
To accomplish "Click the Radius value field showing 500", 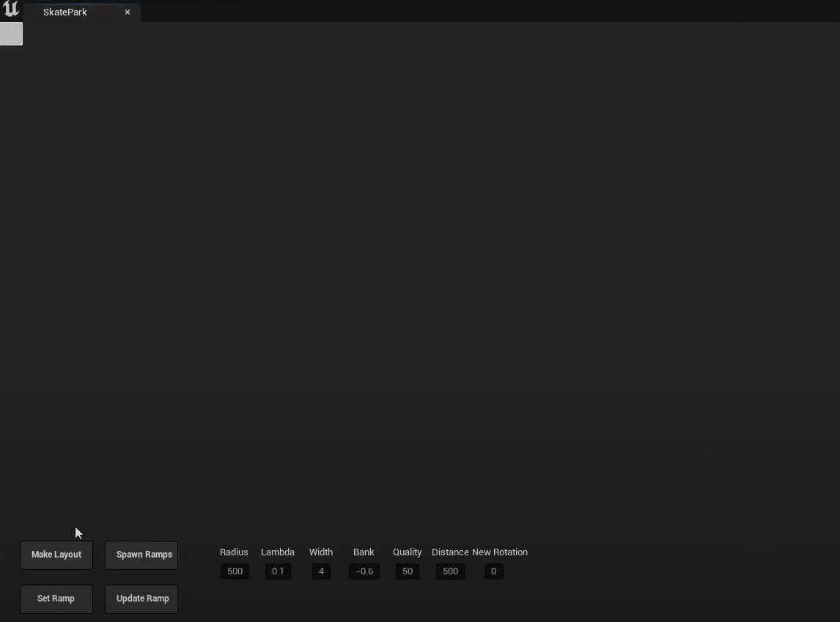I will click(235, 571).
